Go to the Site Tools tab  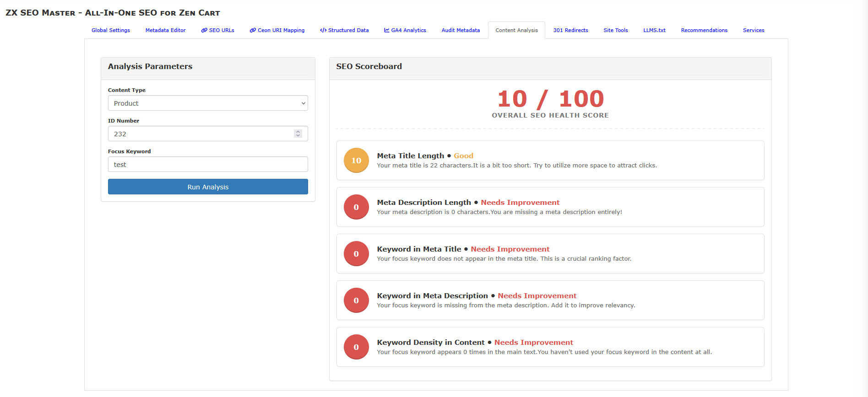[615, 30]
